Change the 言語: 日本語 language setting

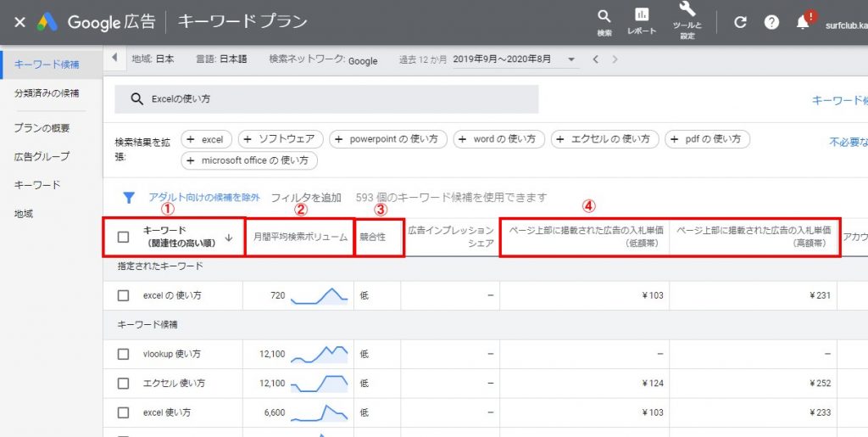point(221,59)
